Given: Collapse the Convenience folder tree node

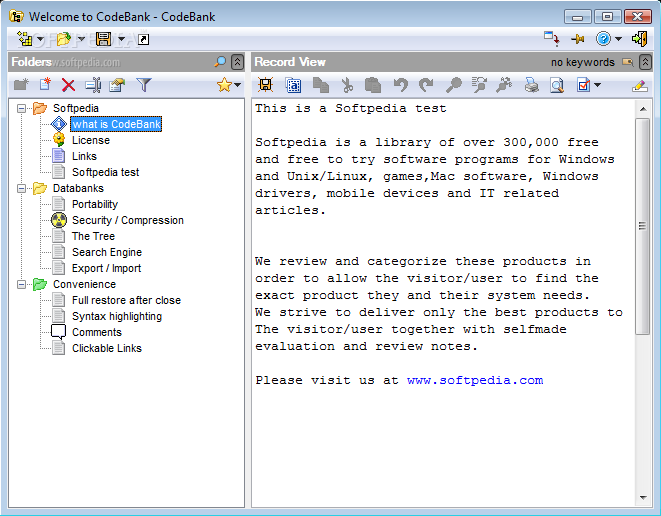Looking at the screenshot, I should (x=21, y=285).
